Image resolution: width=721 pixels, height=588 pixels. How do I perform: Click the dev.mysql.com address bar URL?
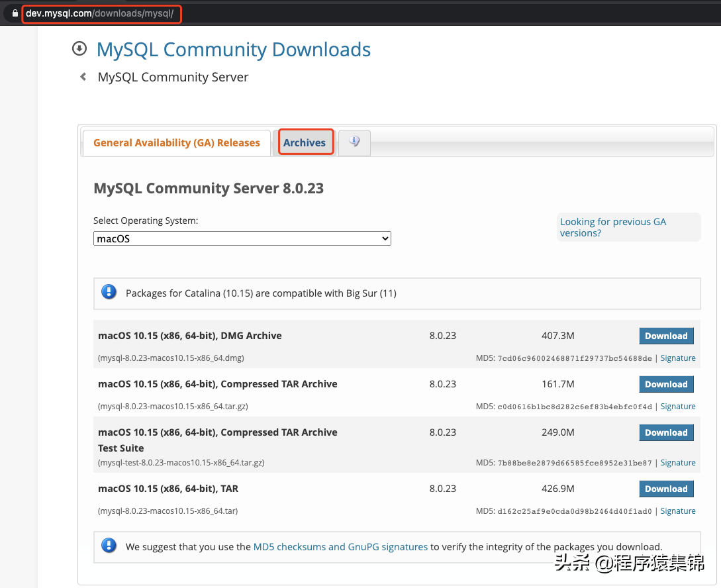click(100, 13)
